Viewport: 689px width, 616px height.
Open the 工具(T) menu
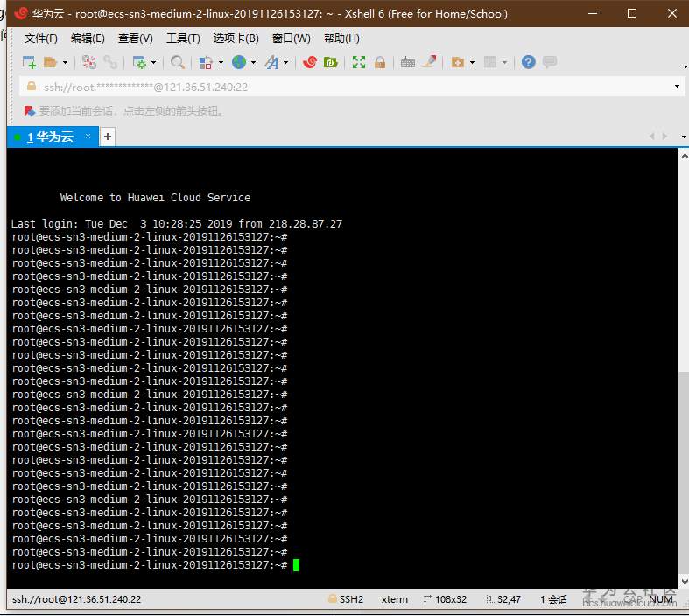(x=183, y=38)
